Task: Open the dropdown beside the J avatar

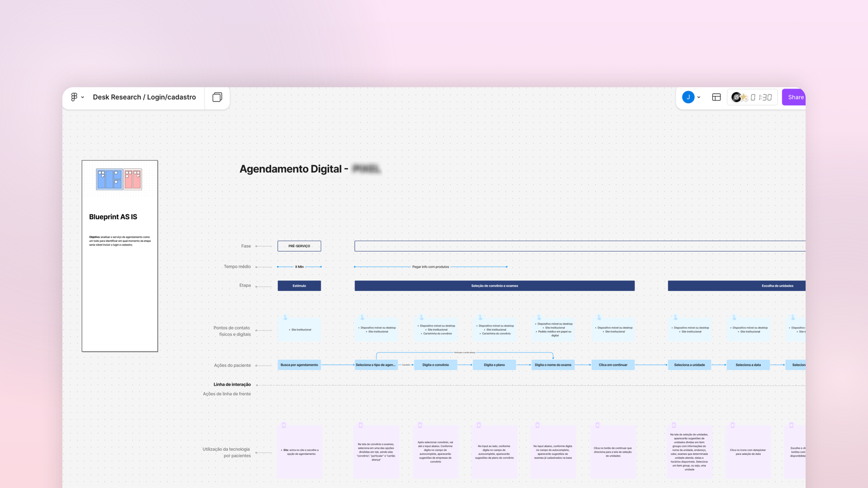Action: (x=700, y=98)
